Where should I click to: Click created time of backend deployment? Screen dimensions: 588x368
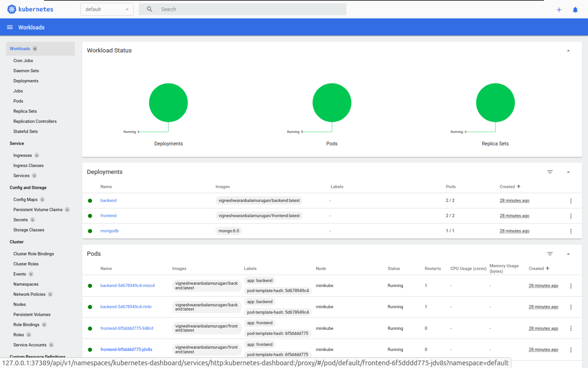(x=514, y=201)
